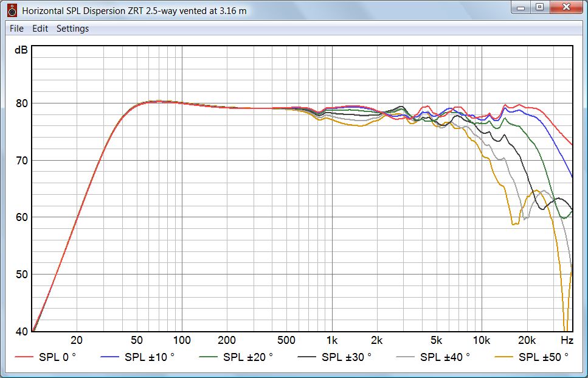Click the 70 dB axis tick label
This screenshot has width=588, height=378.
coord(22,160)
